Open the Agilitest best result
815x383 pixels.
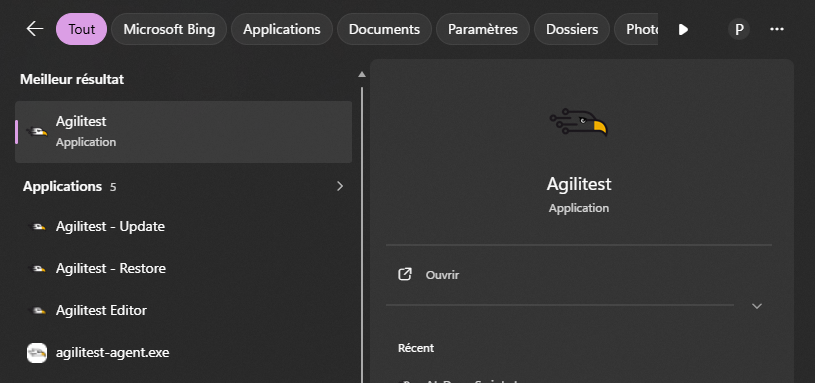click(x=183, y=131)
